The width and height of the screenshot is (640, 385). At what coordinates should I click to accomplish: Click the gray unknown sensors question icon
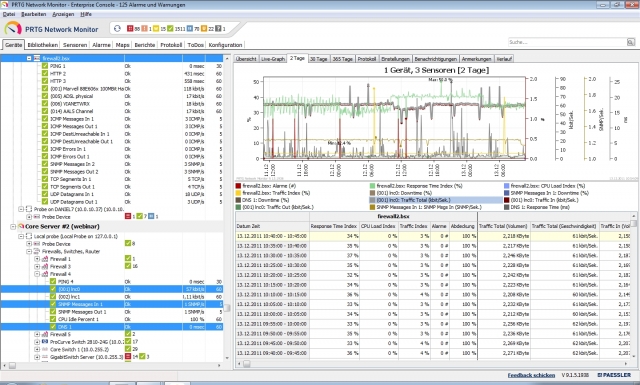218,29
